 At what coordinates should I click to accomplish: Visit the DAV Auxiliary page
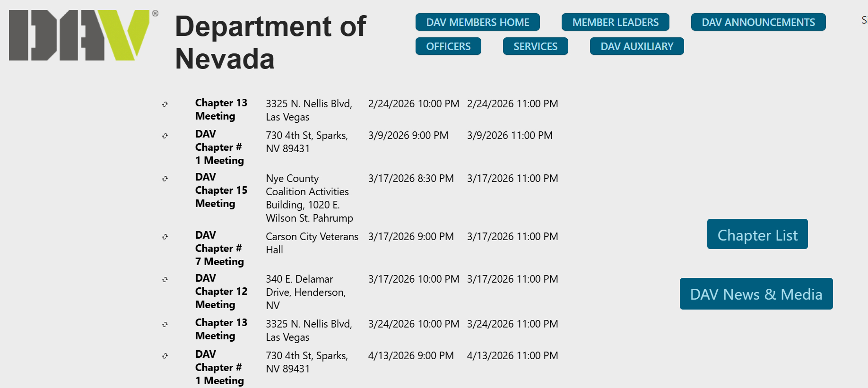(636, 46)
